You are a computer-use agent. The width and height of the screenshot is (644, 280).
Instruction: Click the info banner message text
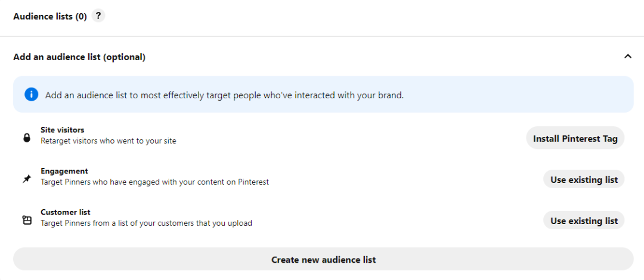pyautogui.click(x=224, y=95)
